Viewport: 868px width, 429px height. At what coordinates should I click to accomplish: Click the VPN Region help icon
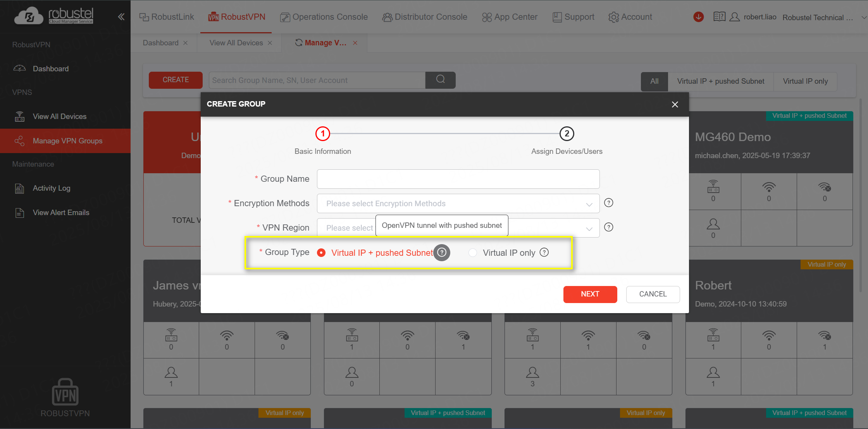609,227
